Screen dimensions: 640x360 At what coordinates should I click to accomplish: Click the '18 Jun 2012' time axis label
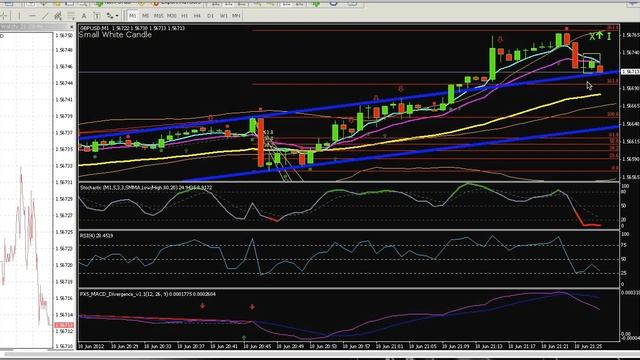coord(91,346)
